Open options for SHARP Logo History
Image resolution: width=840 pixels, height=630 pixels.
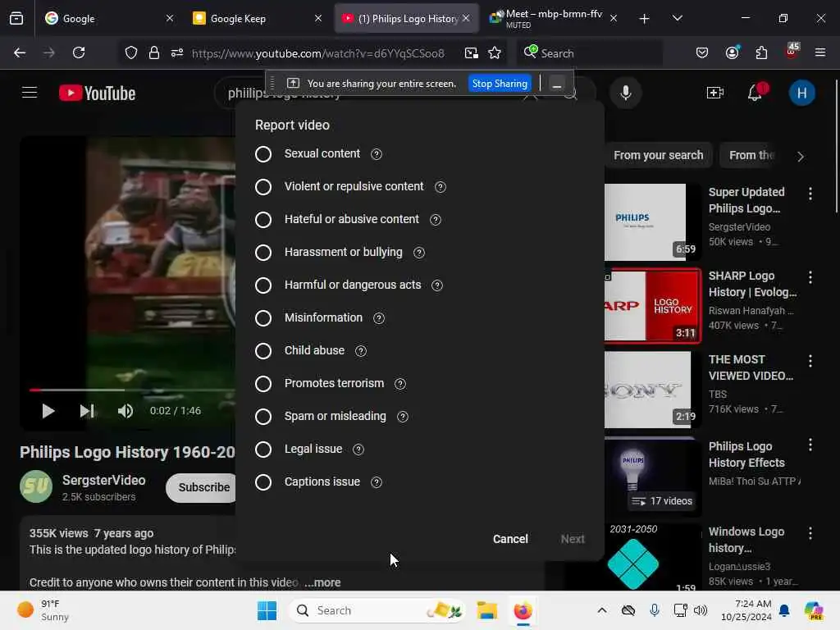click(810, 277)
